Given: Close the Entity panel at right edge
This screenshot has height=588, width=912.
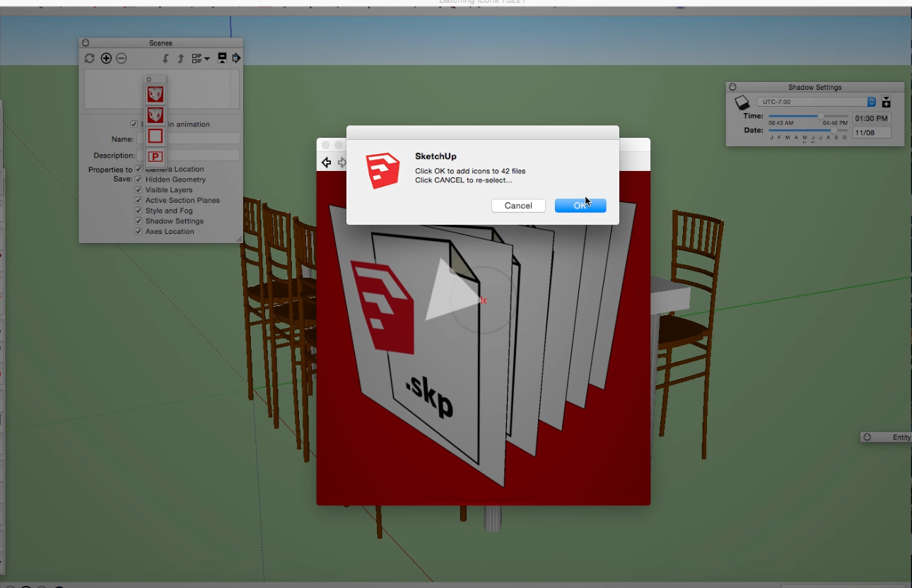Looking at the screenshot, I should coord(867,437).
